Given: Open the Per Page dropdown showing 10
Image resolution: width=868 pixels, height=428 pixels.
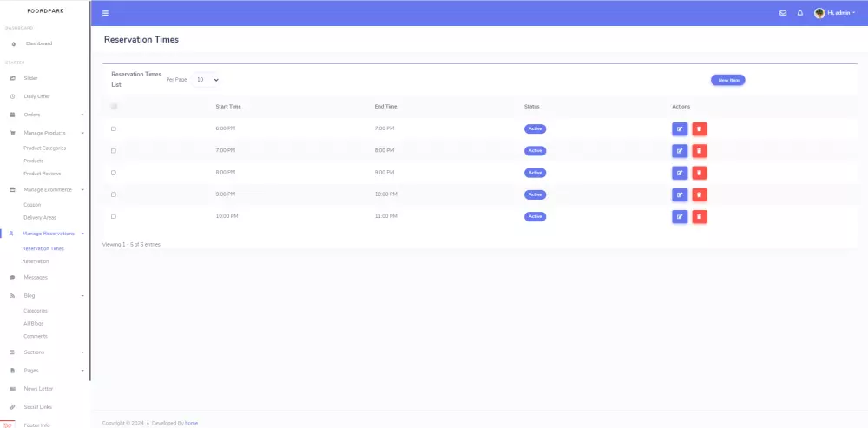Looking at the screenshot, I should point(207,80).
